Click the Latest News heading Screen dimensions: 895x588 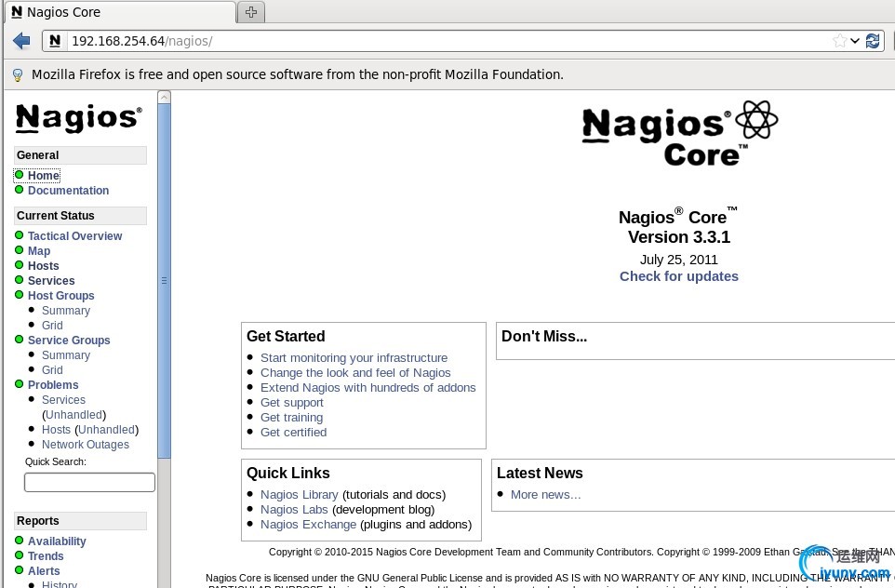coord(540,473)
